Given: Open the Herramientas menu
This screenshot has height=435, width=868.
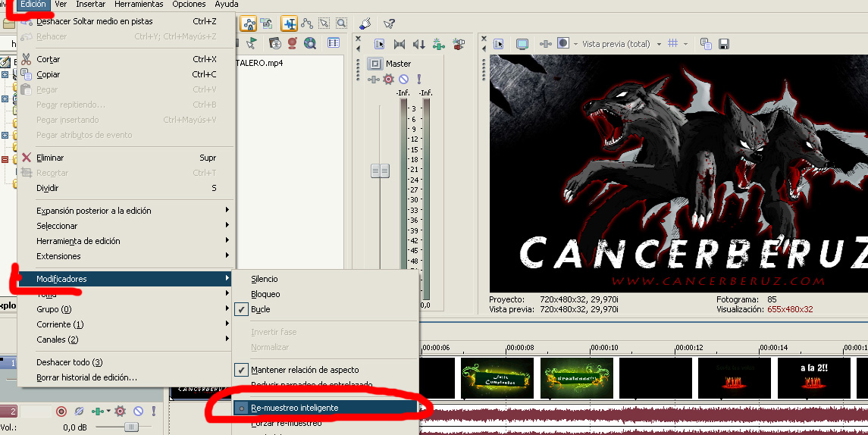Looking at the screenshot, I should click(x=139, y=5).
